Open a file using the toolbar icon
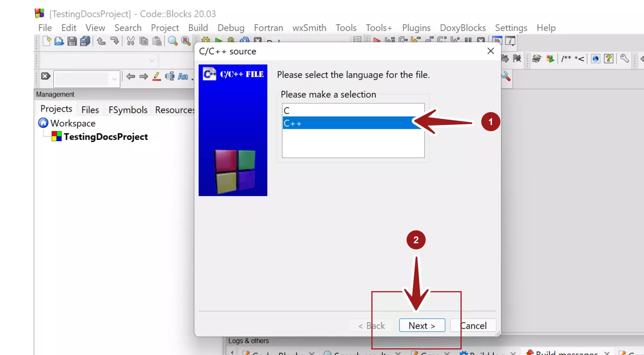Viewport: 644px width, 355px height. tap(59, 41)
